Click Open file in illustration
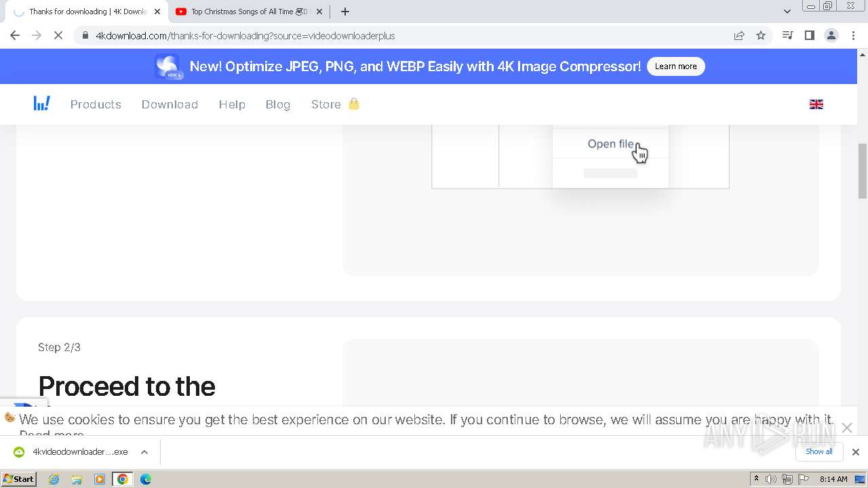868x488 pixels. point(610,144)
